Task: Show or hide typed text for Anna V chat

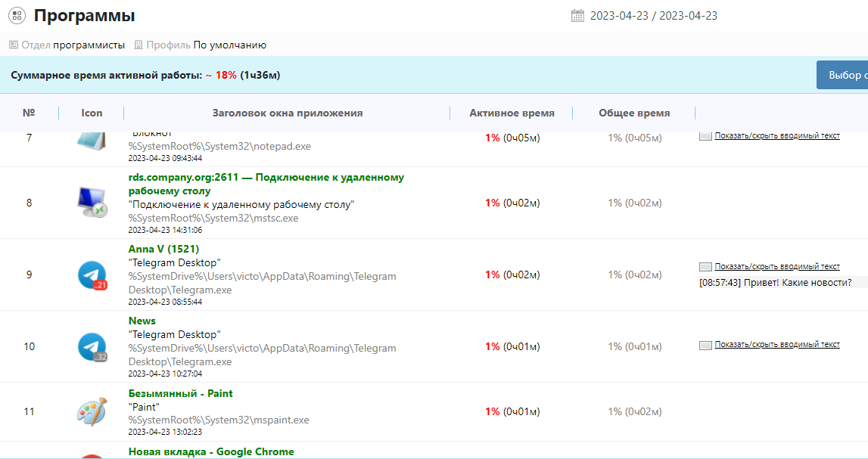Action: (776, 267)
